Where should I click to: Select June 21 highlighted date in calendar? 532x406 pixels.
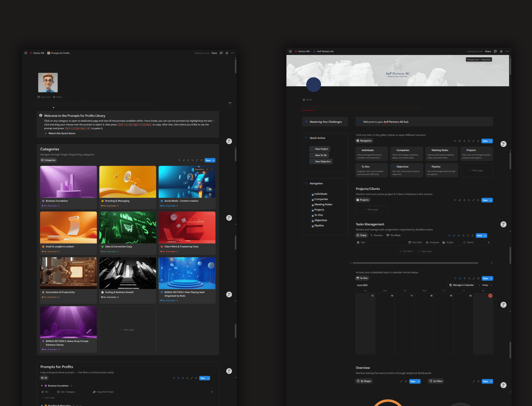(490, 296)
